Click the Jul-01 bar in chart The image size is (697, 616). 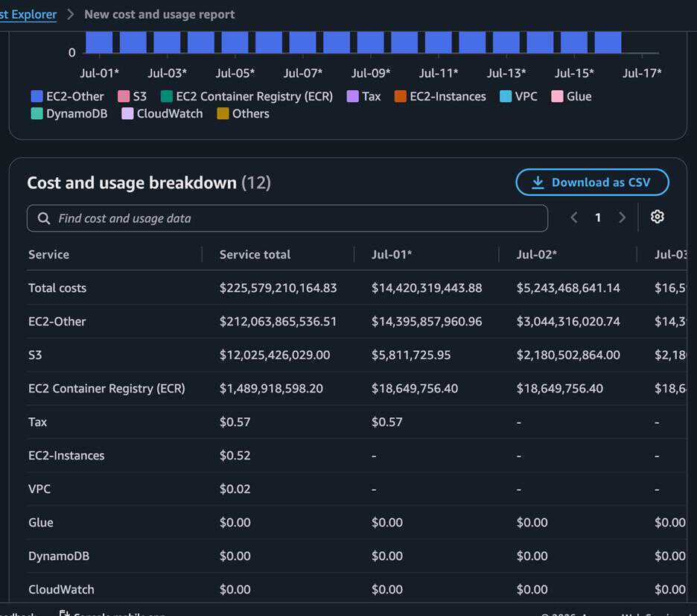[x=99, y=42]
